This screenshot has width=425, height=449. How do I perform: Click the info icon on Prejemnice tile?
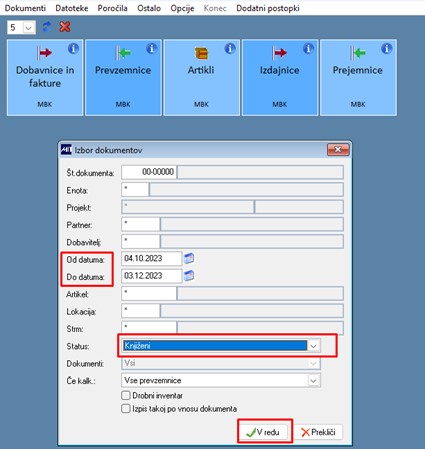[x=387, y=49]
